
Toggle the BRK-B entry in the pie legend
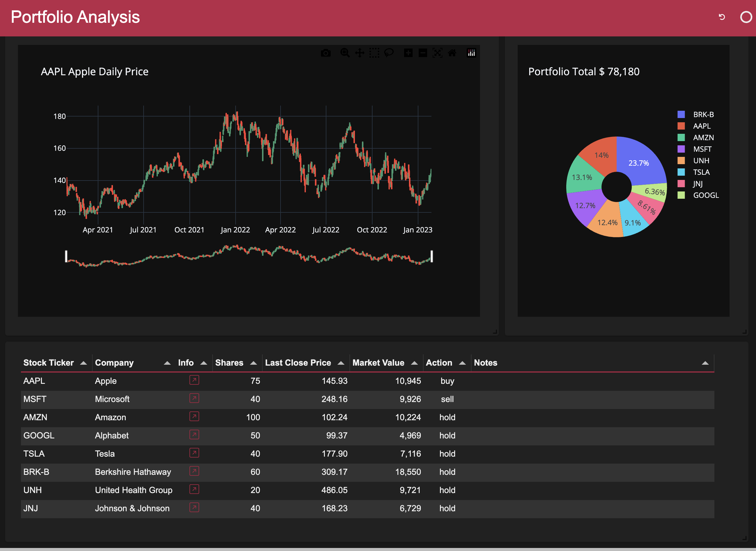702,114
